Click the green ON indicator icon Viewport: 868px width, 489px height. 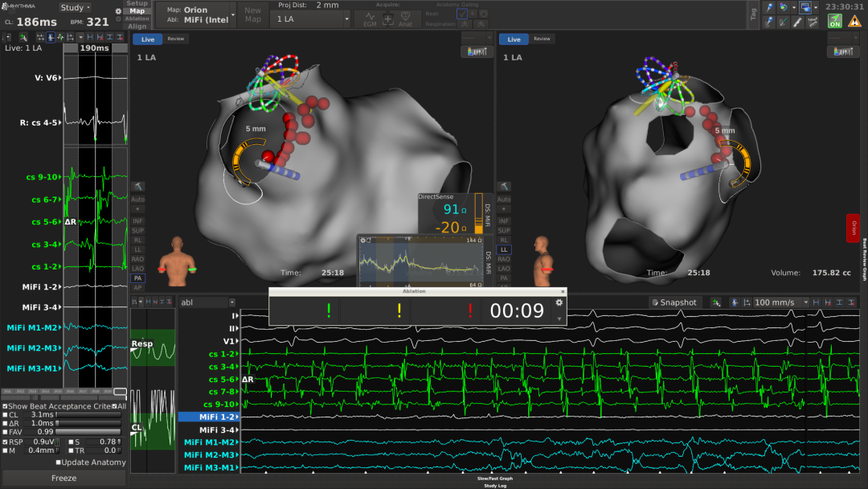click(835, 22)
